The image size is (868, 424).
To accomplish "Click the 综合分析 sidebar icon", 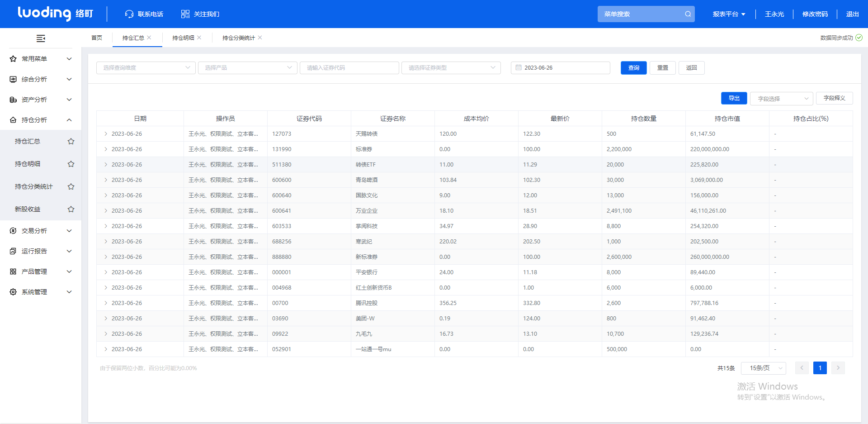I will pos(13,79).
